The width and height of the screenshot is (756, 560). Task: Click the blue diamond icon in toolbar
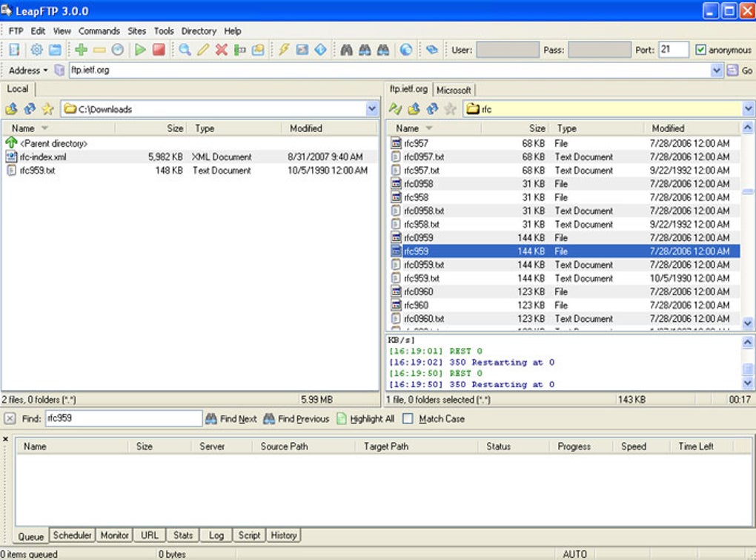click(321, 50)
